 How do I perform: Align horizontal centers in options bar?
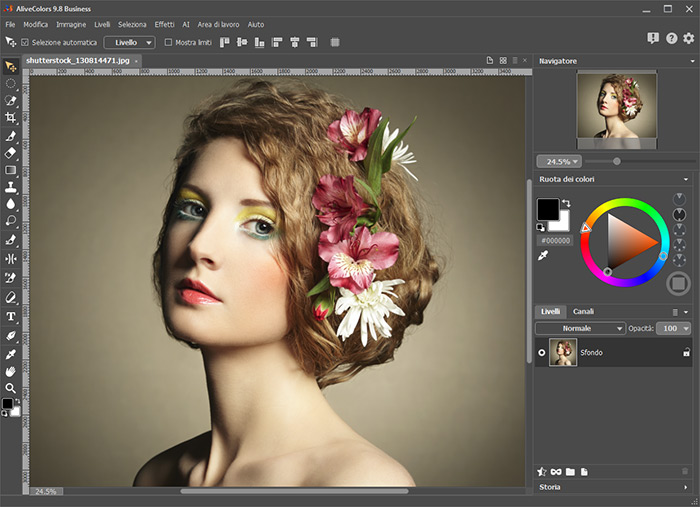point(295,42)
